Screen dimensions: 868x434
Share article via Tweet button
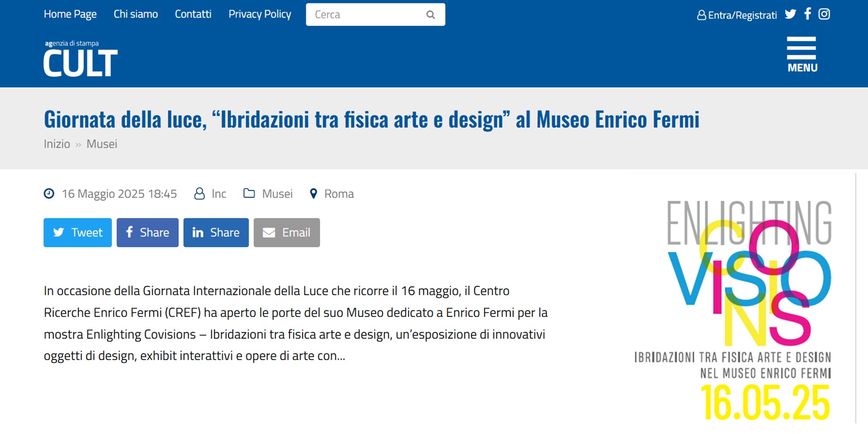point(78,232)
